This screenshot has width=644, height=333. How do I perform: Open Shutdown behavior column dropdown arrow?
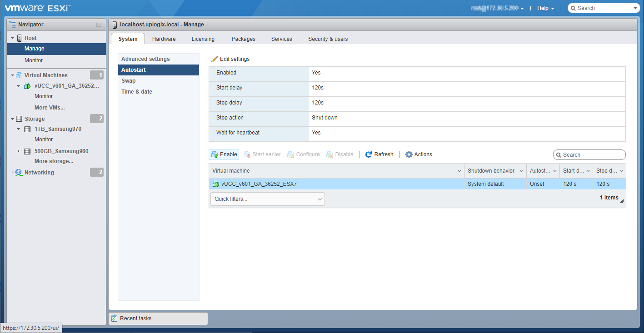coord(522,171)
